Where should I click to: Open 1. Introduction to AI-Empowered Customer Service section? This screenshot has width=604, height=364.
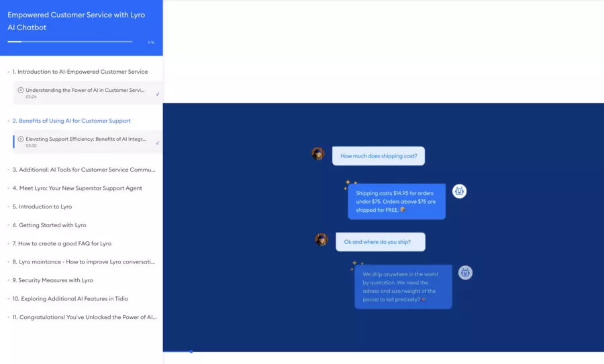(80, 72)
